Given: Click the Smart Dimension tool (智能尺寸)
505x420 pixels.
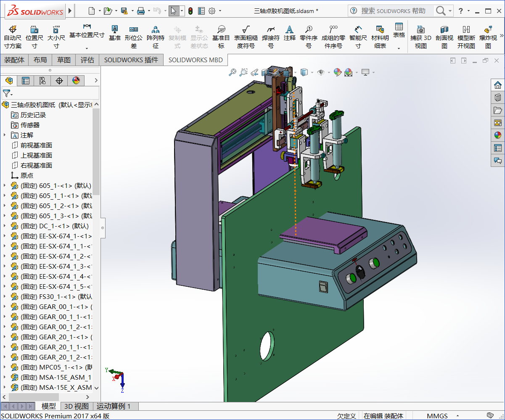Looking at the screenshot, I should tap(358, 37).
